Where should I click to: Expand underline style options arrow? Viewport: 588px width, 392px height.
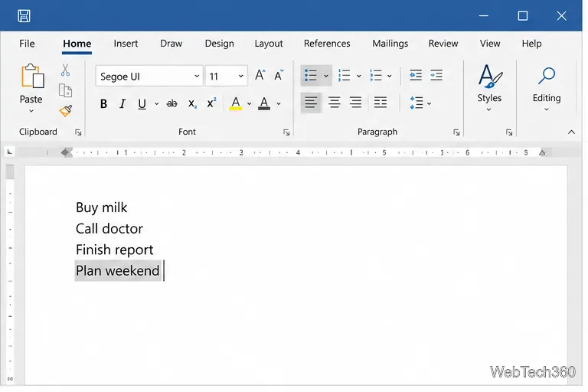coord(156,104)
